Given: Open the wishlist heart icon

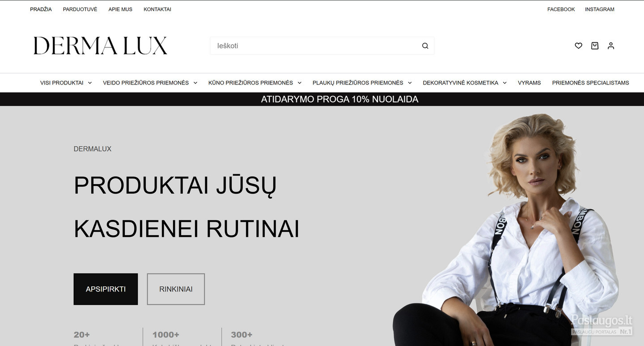Looking at the screenshot, I should (x=578, y=46).
